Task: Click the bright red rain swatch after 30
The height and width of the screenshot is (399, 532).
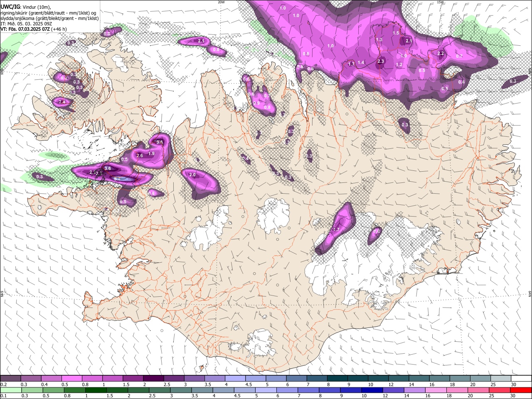Action: 521,390
